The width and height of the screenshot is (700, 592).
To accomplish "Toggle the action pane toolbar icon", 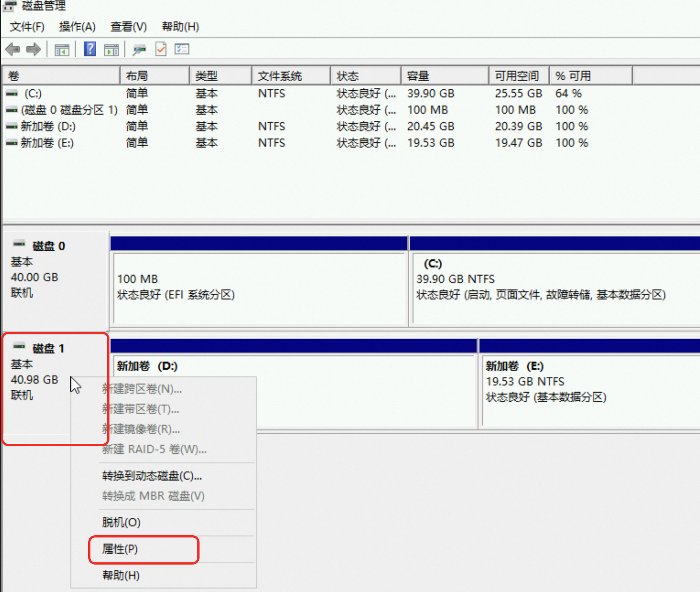I will coord(111,49).
